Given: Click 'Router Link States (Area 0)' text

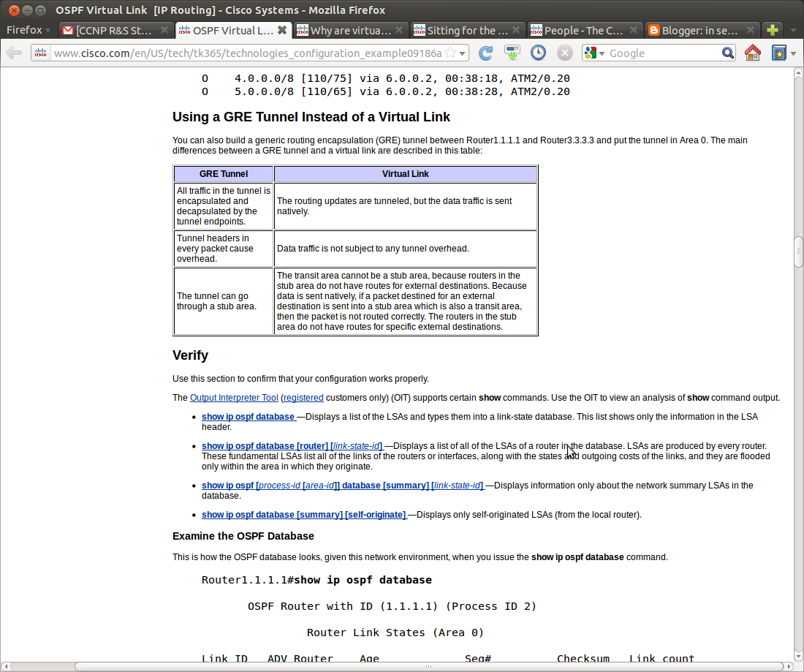Looking at the screenshot, I should [395, 633].
